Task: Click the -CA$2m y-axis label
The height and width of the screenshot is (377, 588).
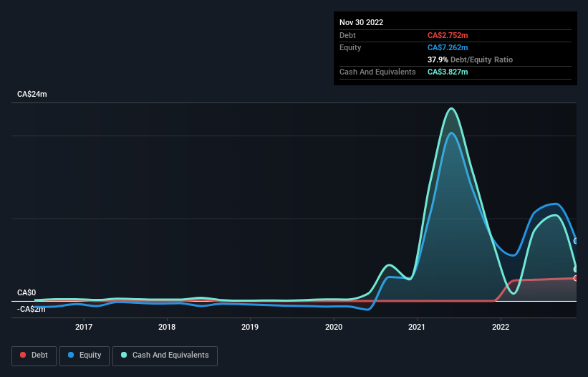Action: [31, 309]
